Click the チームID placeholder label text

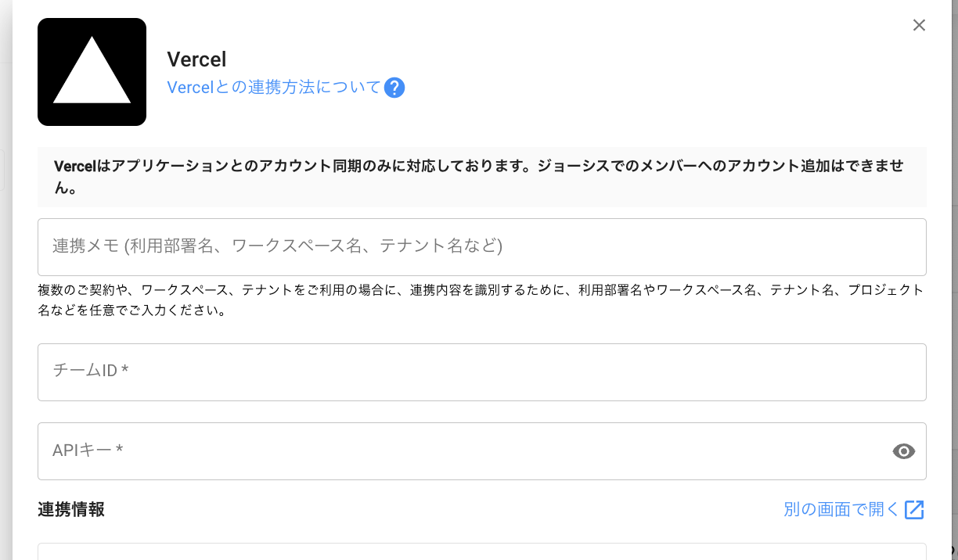(90, 370)
